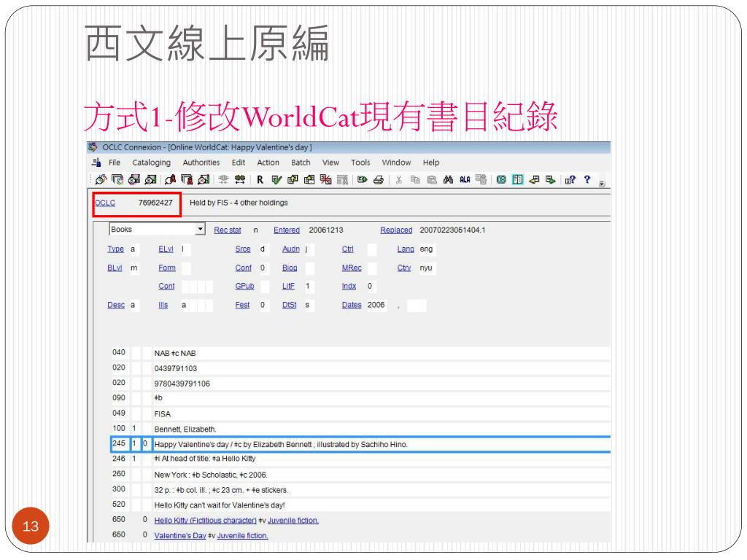Click the DtSt fixed-field link
Screen dimensions: 747x560
pos(289,305)
